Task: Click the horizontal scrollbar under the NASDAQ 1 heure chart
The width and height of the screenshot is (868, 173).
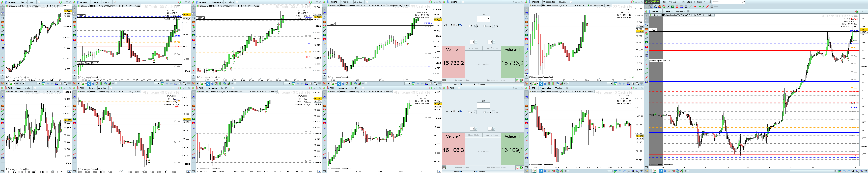Action: pos(137,83)
